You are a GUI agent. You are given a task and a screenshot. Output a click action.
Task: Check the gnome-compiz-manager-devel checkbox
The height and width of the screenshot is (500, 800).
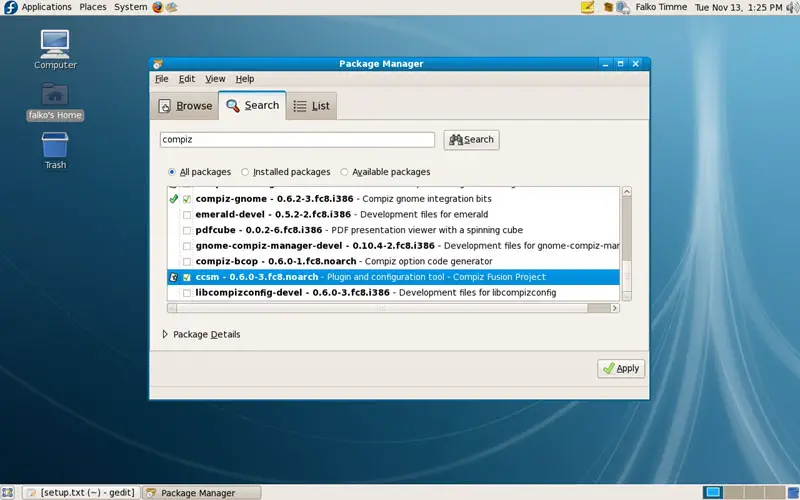click(187, 246)
